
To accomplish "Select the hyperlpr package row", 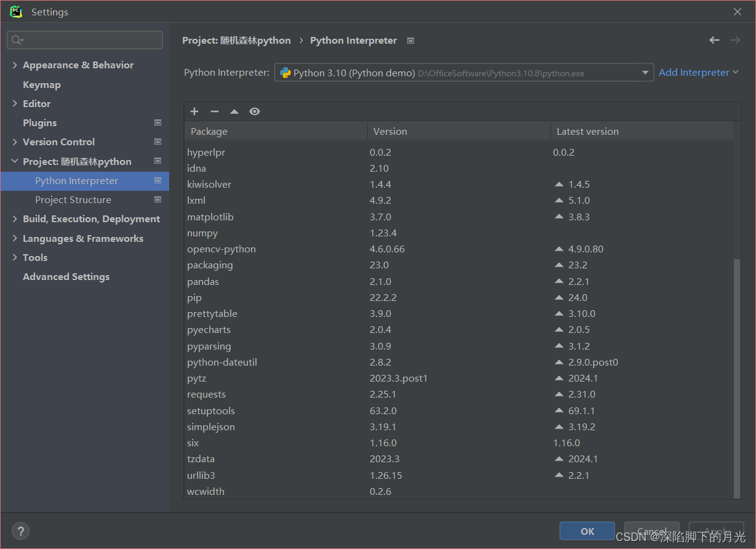I will (459, 152).
